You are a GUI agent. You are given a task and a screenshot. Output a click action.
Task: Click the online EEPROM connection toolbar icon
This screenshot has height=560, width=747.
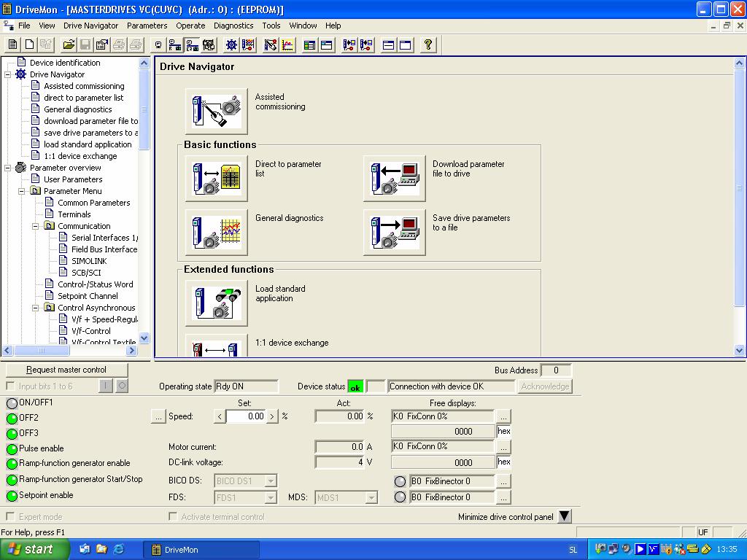click(193, 44)
